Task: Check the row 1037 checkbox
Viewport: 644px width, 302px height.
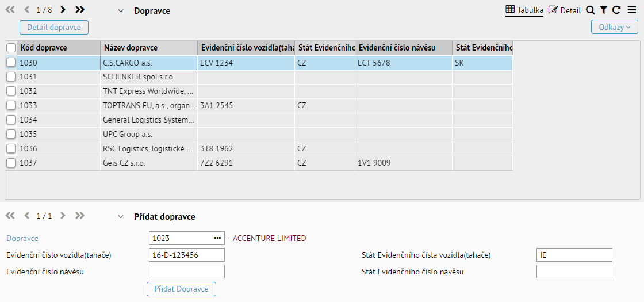Action: point(11,163)
